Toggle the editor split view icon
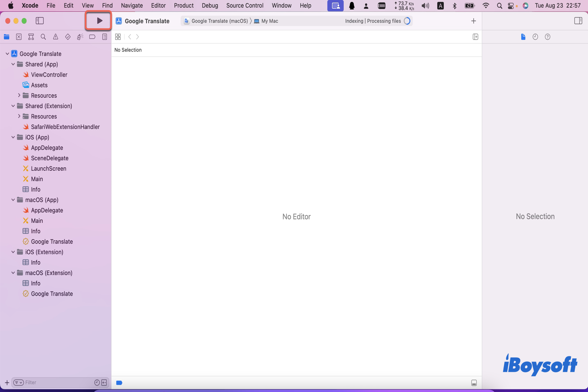The height and width of the screenshot is (392, 588). (475, 36)
